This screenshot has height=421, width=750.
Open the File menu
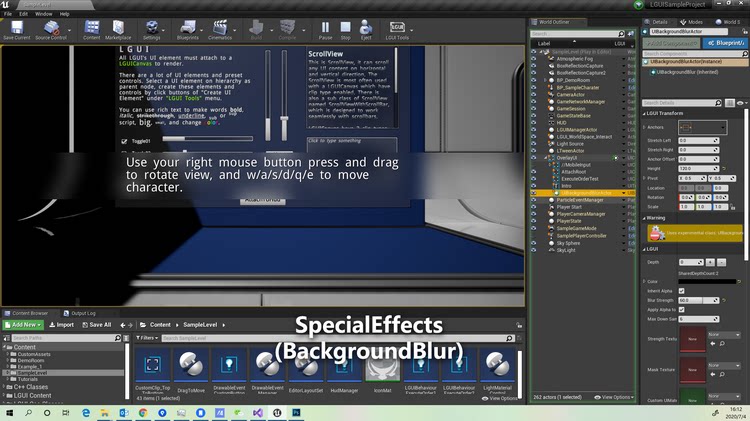click(x=8, y=14)
